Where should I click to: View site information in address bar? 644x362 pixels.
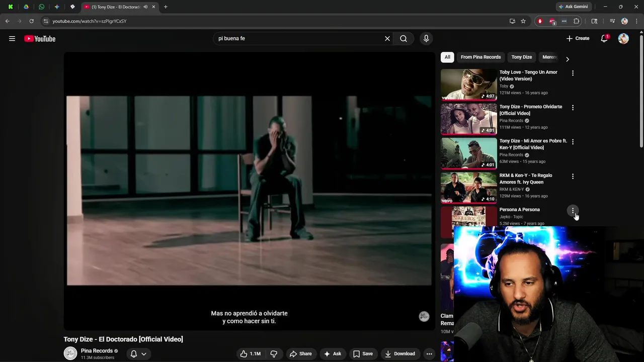pos(46,21)
